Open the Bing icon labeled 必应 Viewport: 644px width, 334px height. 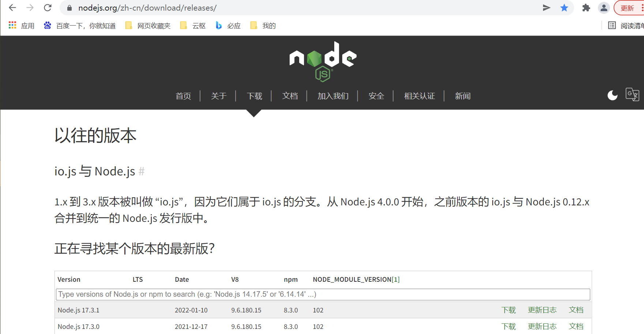(219, 26)
